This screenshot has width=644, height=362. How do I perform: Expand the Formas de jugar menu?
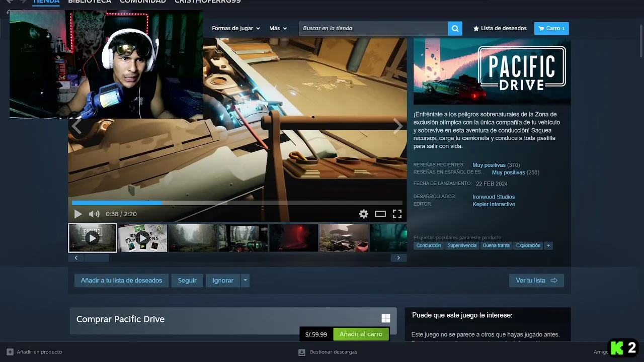tap(236, 29)
